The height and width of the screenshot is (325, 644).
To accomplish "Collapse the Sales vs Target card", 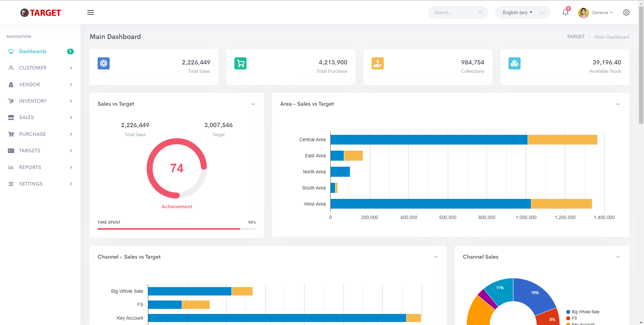I will pyautogui.click(x=253, y=104).
